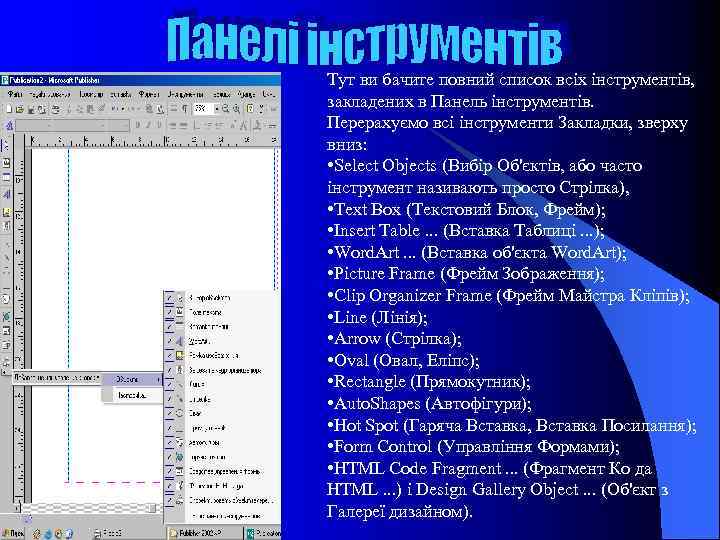Image resolution: width=720 pixels, height=540 pixels.
Task: Toggle the paragraph mark special characters icon
Action: click(186, 109)
